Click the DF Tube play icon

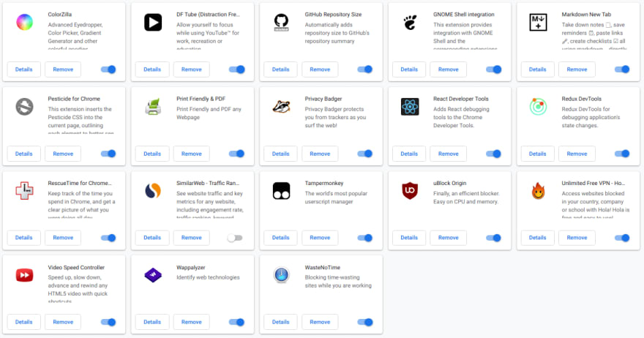pos(153,22)
